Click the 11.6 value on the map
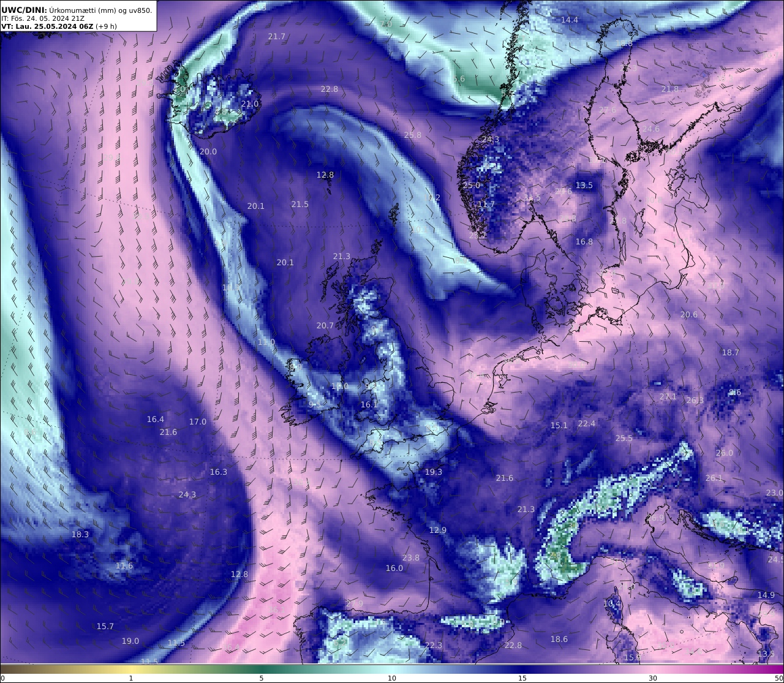 (124, 565)
